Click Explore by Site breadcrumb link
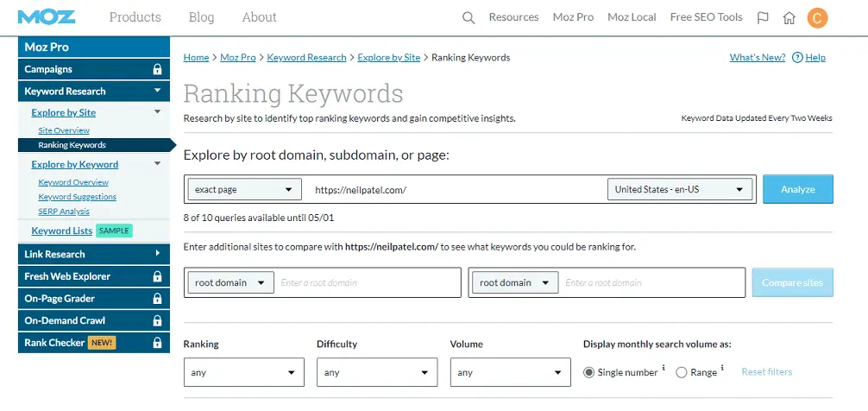The height and width of the screenshot is (411, 868). (x=388, y=58)
